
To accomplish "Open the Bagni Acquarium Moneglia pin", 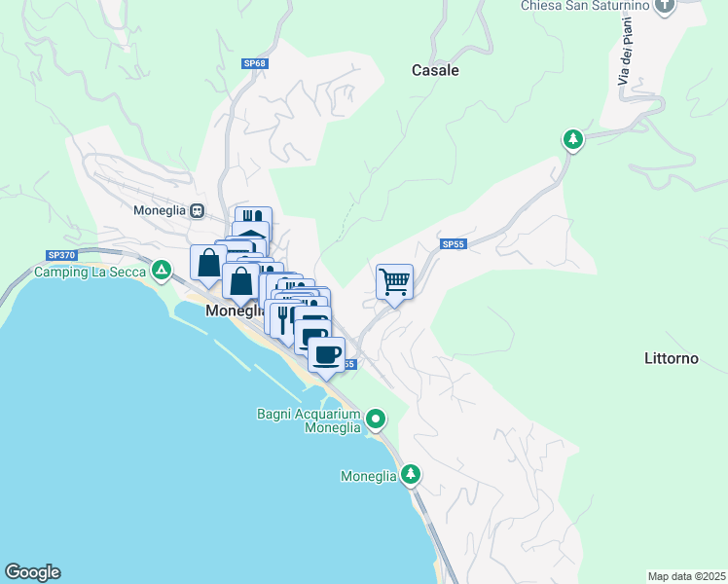I will click(376, 420).
